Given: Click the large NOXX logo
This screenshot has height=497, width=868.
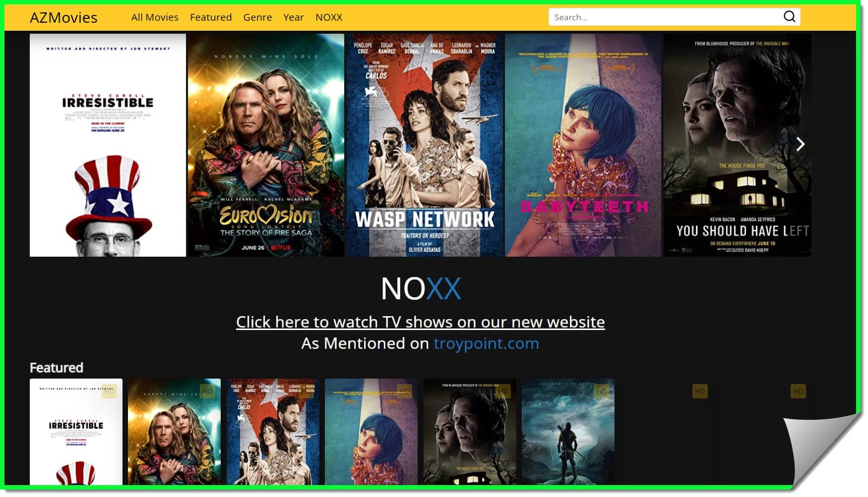Looking at the screenshot, I should pos(421,288).
